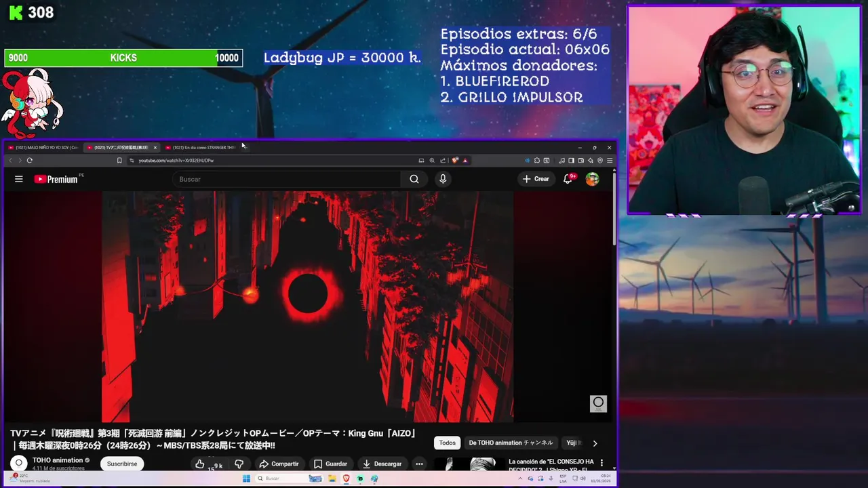Screen dimensions: 868x488
Task: Click the share page icon in address bar
Action: pyautogui.click(x=443, y=161)
